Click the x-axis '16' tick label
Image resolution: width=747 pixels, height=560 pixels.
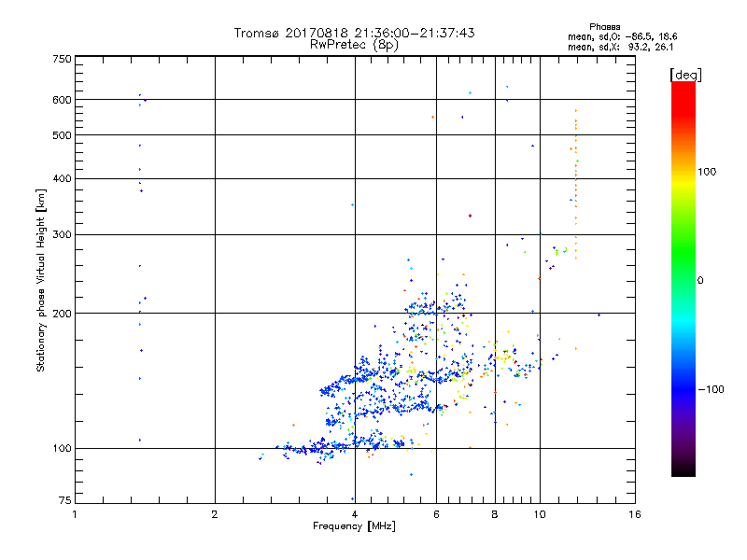pos(635,514)
